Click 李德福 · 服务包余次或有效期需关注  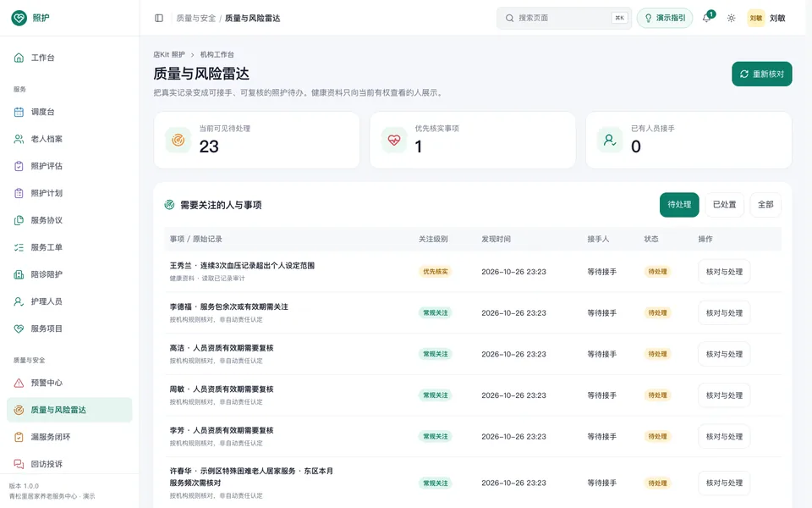[229, 306]
